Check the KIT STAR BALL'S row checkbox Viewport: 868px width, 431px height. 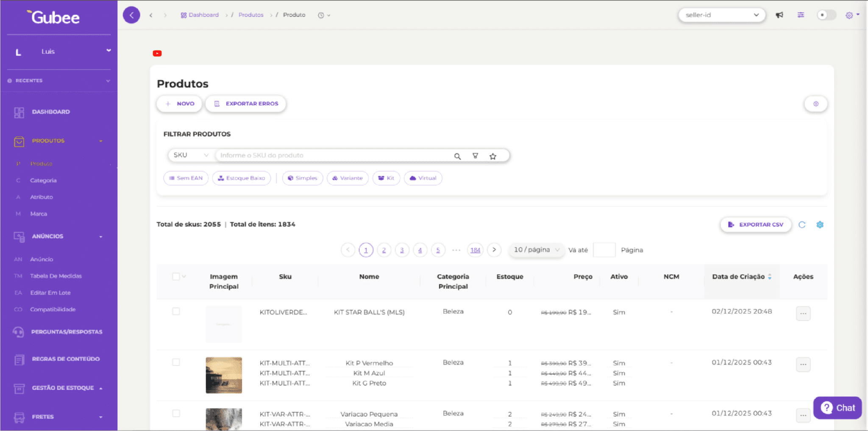[x=176, y=311]
